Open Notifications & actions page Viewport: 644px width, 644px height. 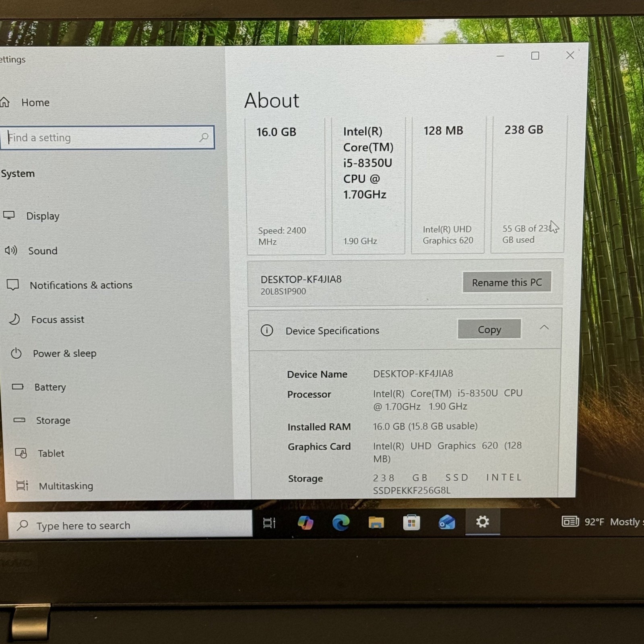(81, 285)
